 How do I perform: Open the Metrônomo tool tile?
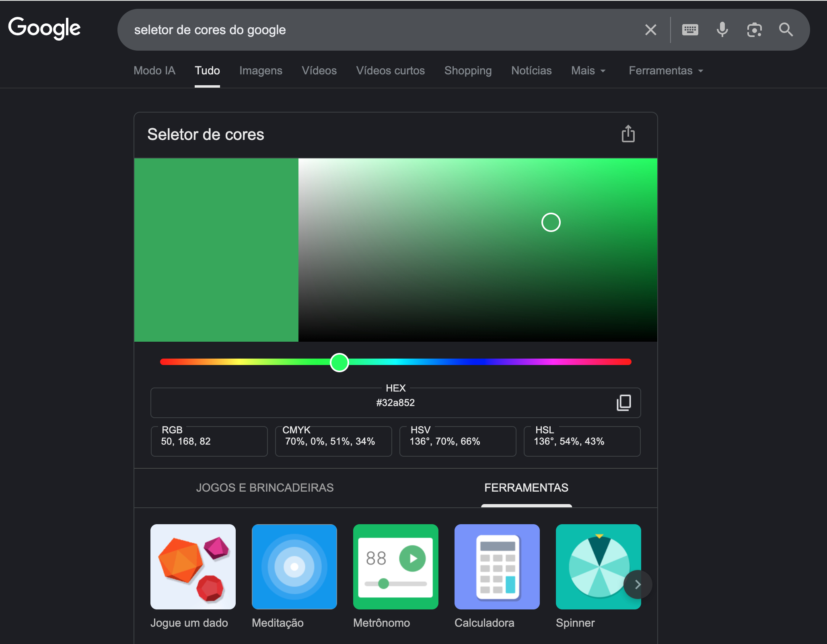[x=395, y=566]
